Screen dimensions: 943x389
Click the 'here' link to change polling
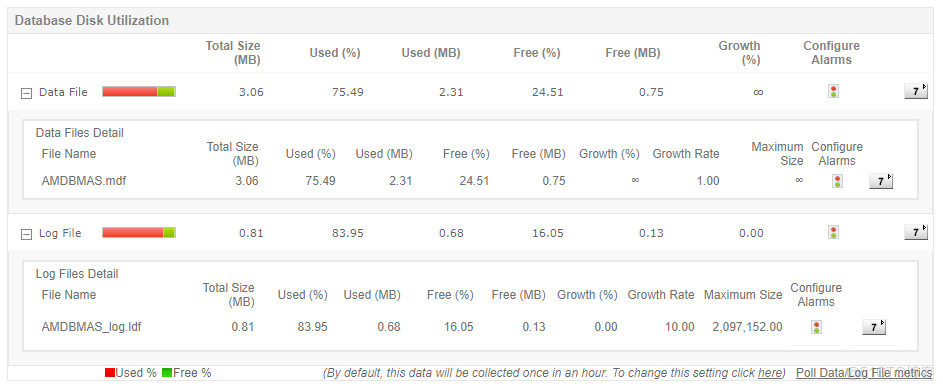tap(769, 373)
